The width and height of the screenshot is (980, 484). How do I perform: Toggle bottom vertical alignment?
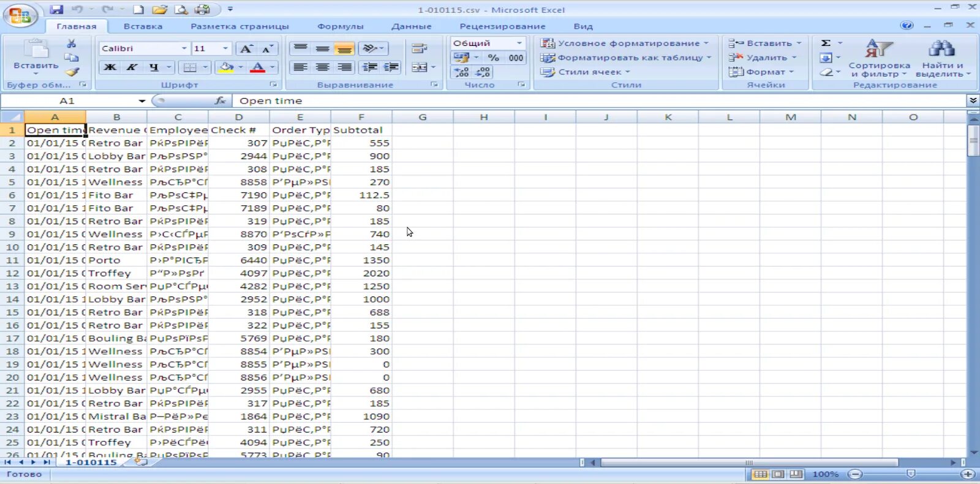click(x=344, y=48)
